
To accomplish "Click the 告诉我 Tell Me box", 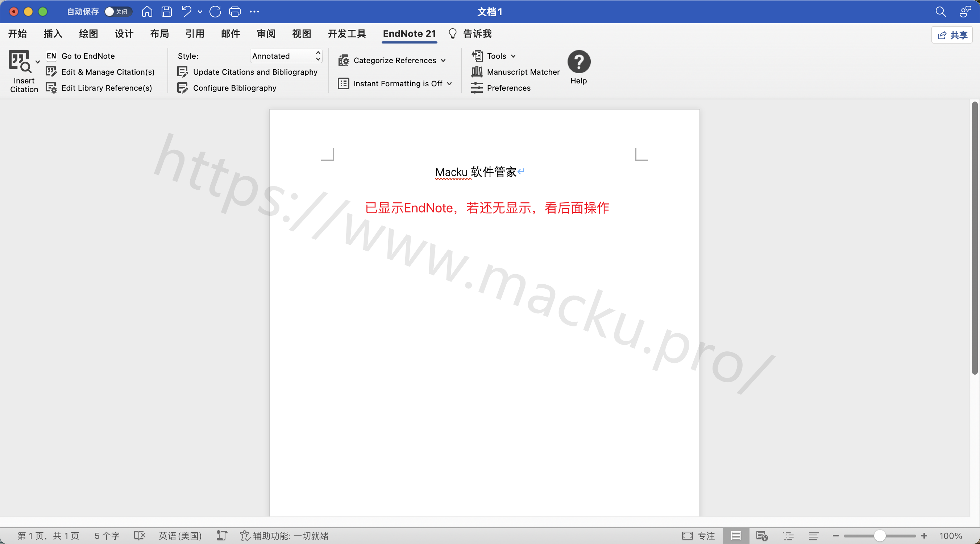I will point(470,34).
